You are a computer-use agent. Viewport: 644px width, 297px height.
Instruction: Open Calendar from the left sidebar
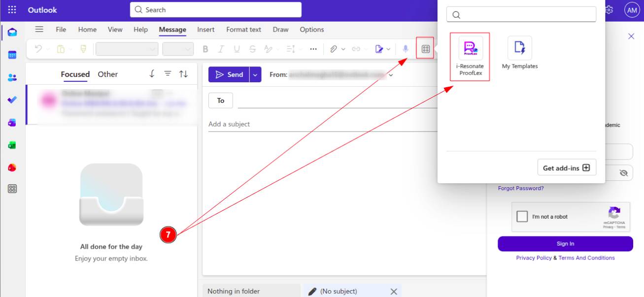12,55
